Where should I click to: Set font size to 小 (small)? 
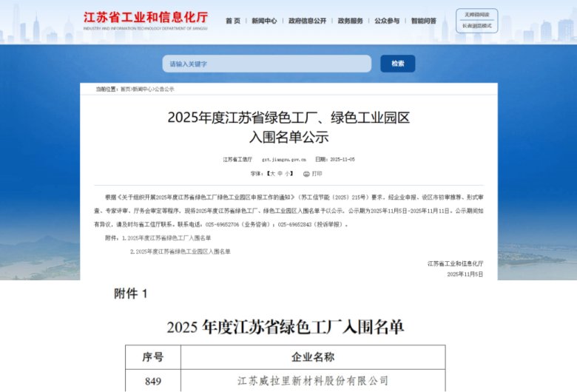click(x=288, y=174)
